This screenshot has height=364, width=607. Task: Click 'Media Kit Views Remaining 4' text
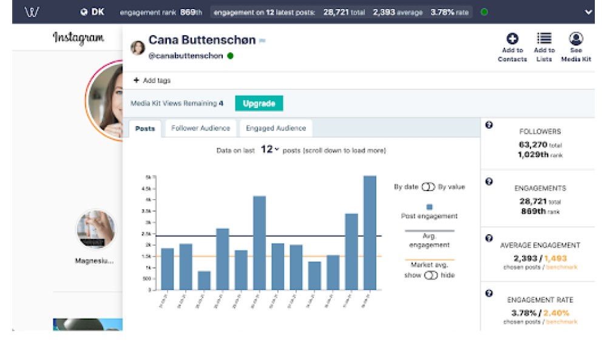pos(177,103)
